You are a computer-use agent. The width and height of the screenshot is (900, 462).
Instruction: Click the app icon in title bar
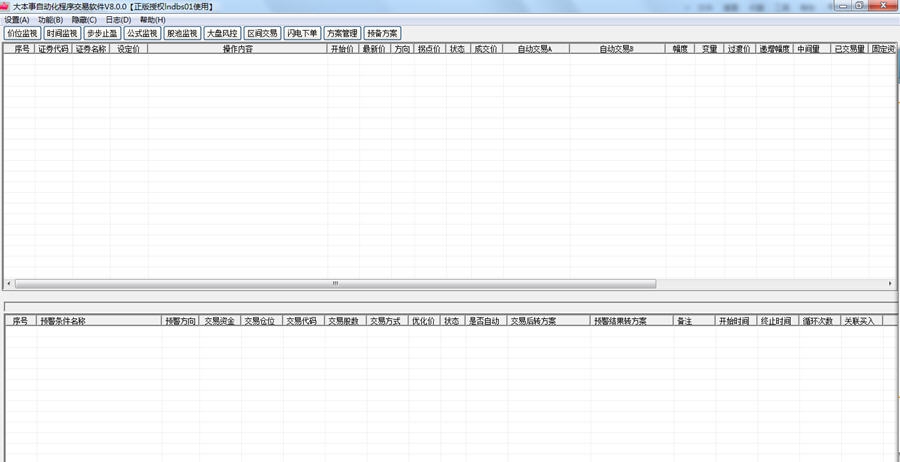5,6
